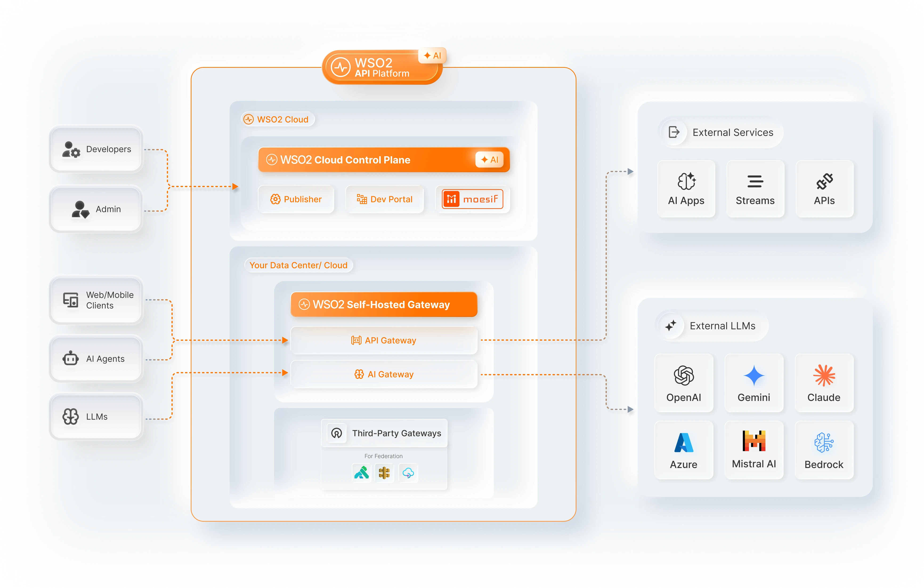
Task: Click the For Federation caption
Action: 383,456
